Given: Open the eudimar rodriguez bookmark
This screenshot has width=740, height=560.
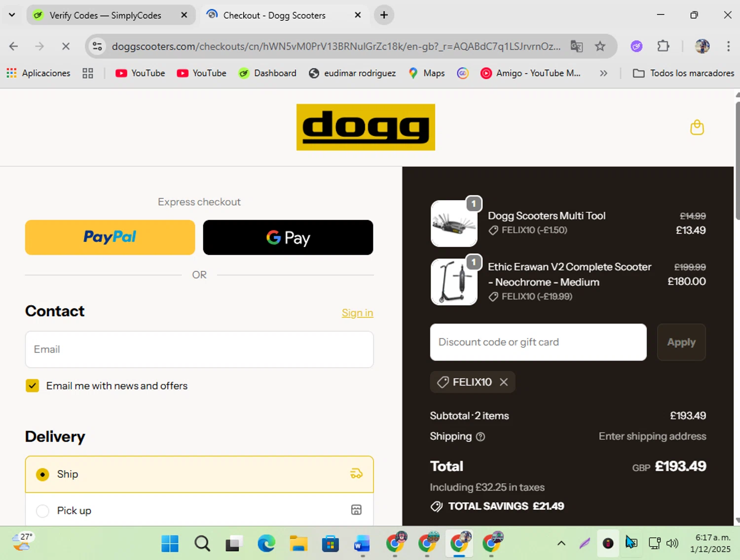Looking at the screenshot, I should coord(352,73).
